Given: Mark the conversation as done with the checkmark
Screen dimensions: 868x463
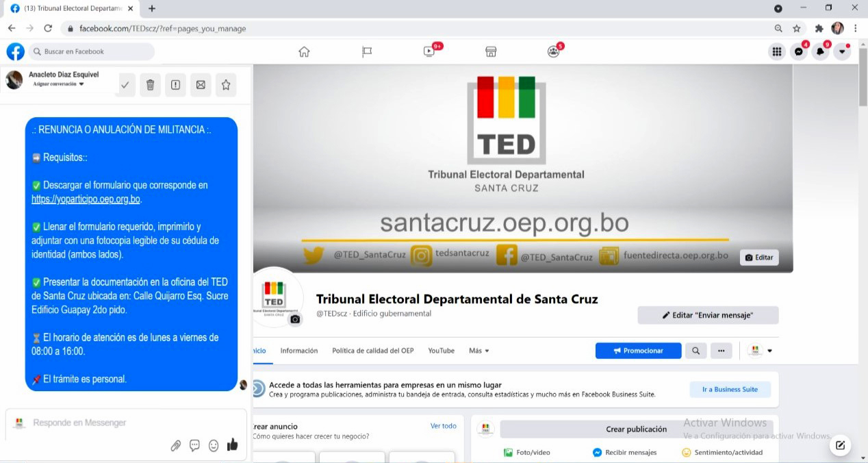Looking at the screenshot, I should [125, 84].
